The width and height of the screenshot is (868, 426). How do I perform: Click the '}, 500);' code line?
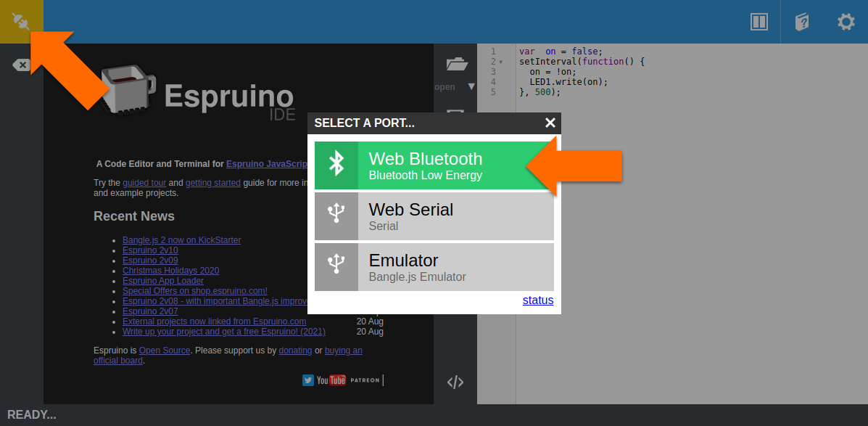tap(540, 92)
